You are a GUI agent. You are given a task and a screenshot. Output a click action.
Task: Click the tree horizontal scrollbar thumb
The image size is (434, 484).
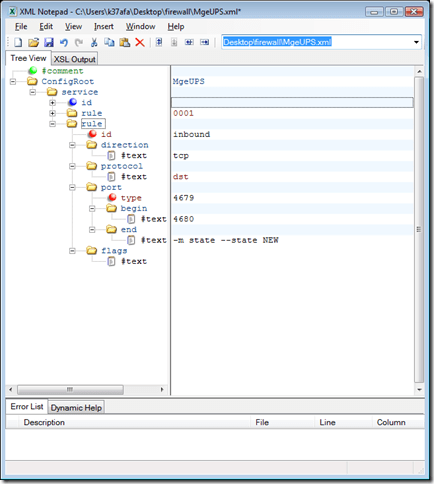[x=70, y=389]
